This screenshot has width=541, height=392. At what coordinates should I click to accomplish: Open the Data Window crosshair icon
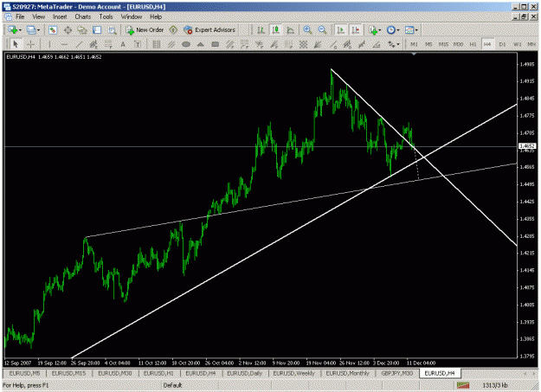click(68, 30)
